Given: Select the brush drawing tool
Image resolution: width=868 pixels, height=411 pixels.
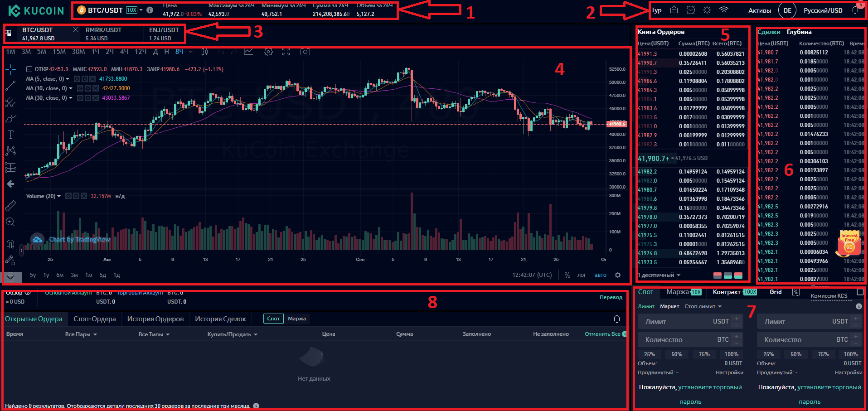Looking at the screenshot, I should tap(10, 118).
